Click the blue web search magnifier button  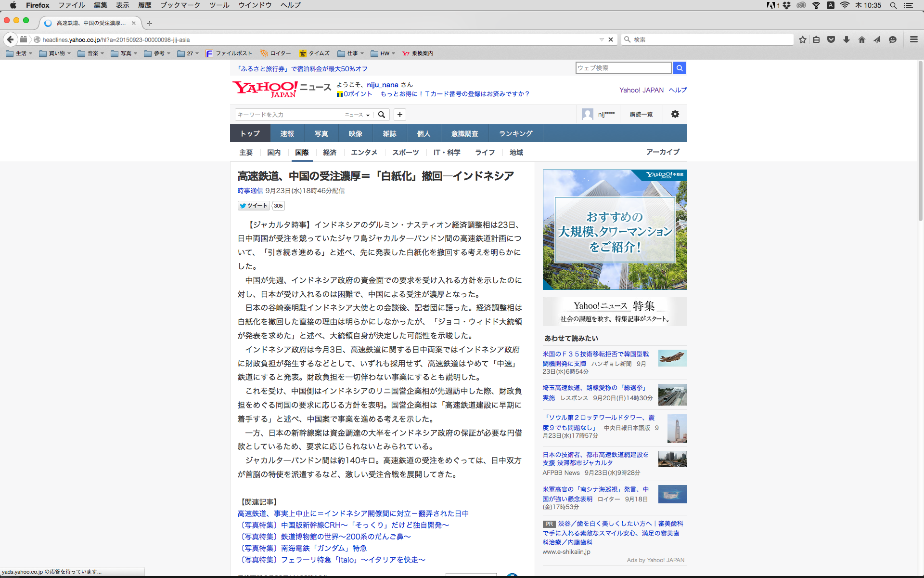(x=680, y=68)
